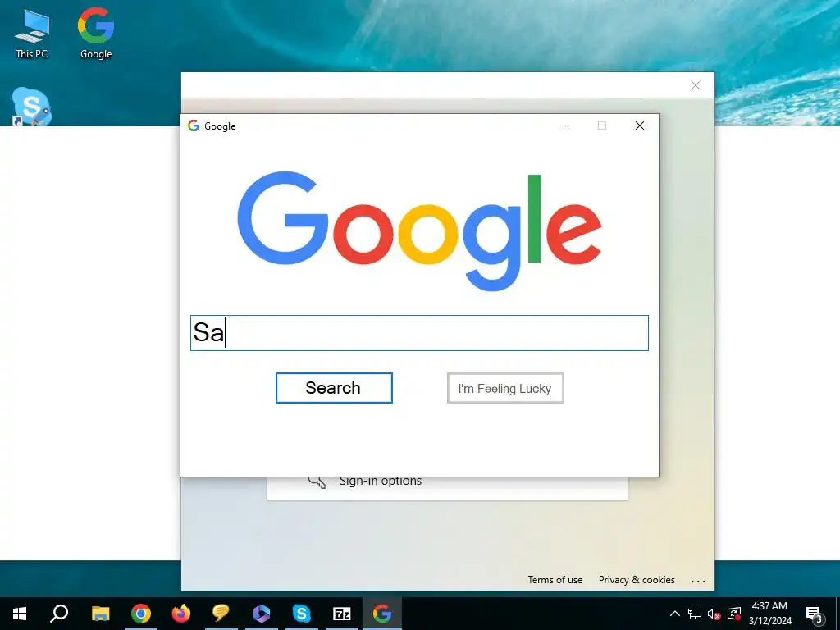This screenshot has width=840, height=630.
Task: Open the blue play-shaped taskbar app
Action: click(x=261, y=614)
